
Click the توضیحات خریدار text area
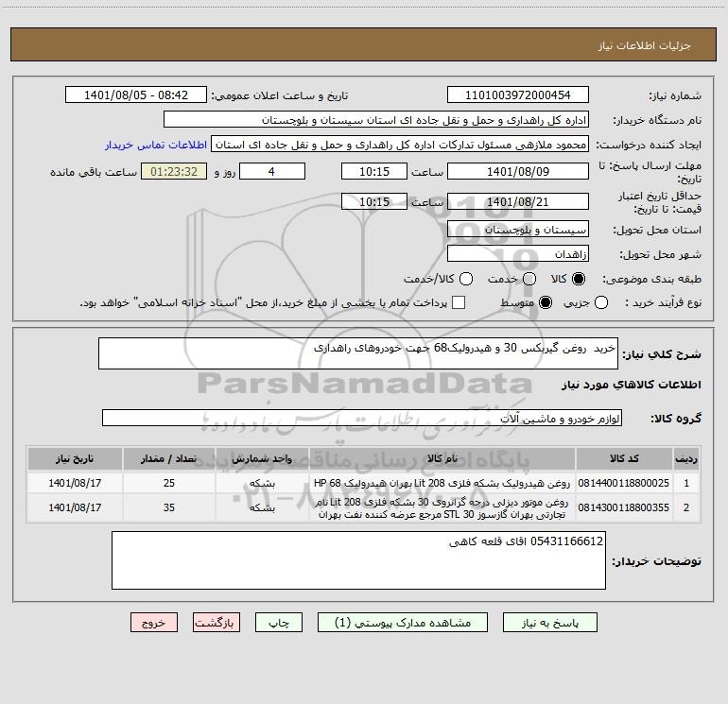(358, 560)
